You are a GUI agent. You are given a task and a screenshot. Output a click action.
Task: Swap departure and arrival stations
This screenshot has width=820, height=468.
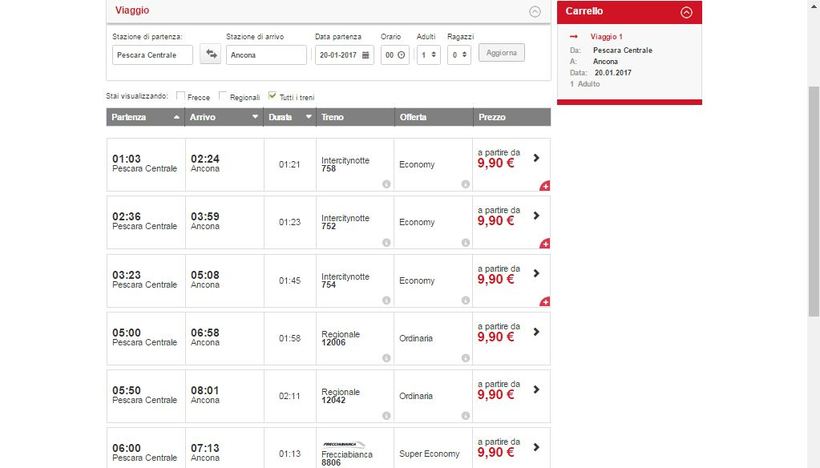[210, 55]
